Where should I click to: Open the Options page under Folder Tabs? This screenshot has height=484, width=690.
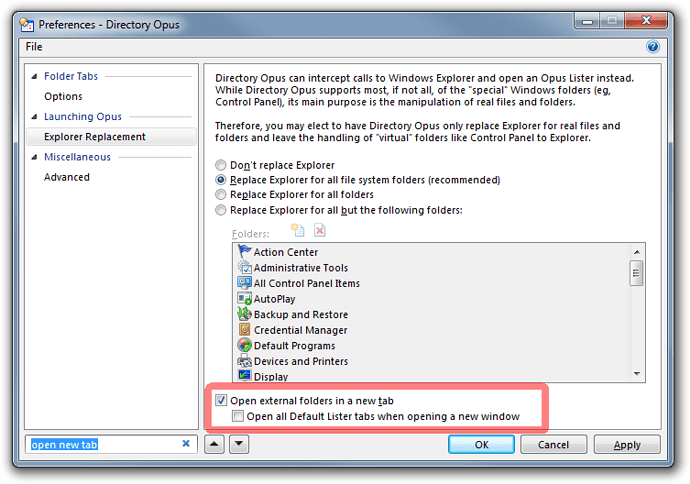pos(63,96)
